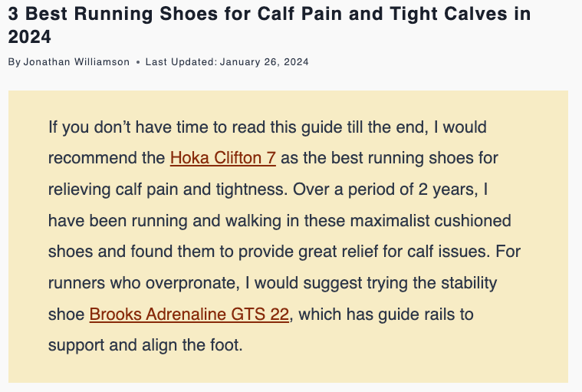
Task: Click the bullet separator before "Last Updated"
Action: point(137,62)
